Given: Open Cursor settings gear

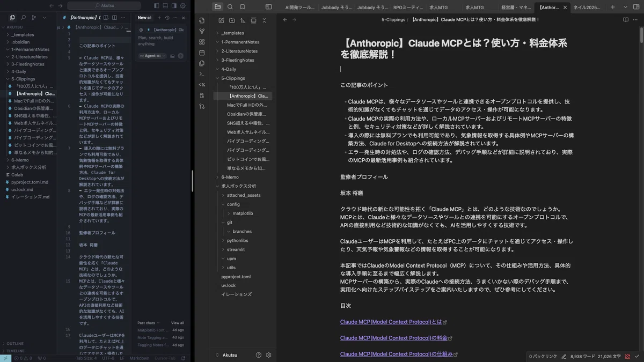Looking at the screenshot, I should [183, 6].
